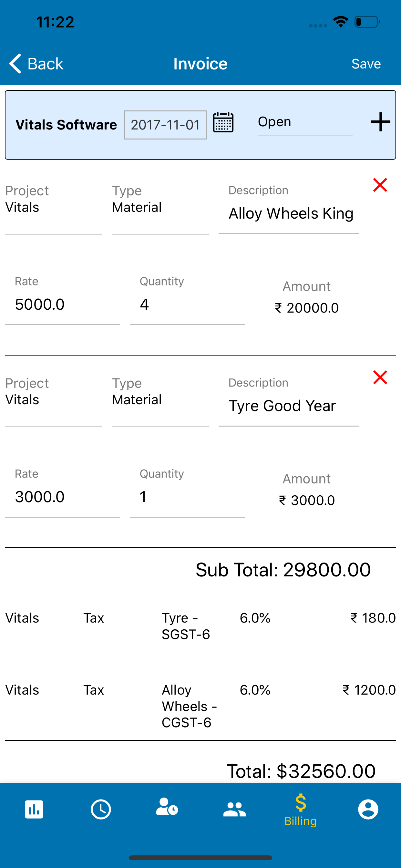This screenshot has height=868, width=401.
Task: Remove the Tyre Good Year line item
Action: (380, 377)
